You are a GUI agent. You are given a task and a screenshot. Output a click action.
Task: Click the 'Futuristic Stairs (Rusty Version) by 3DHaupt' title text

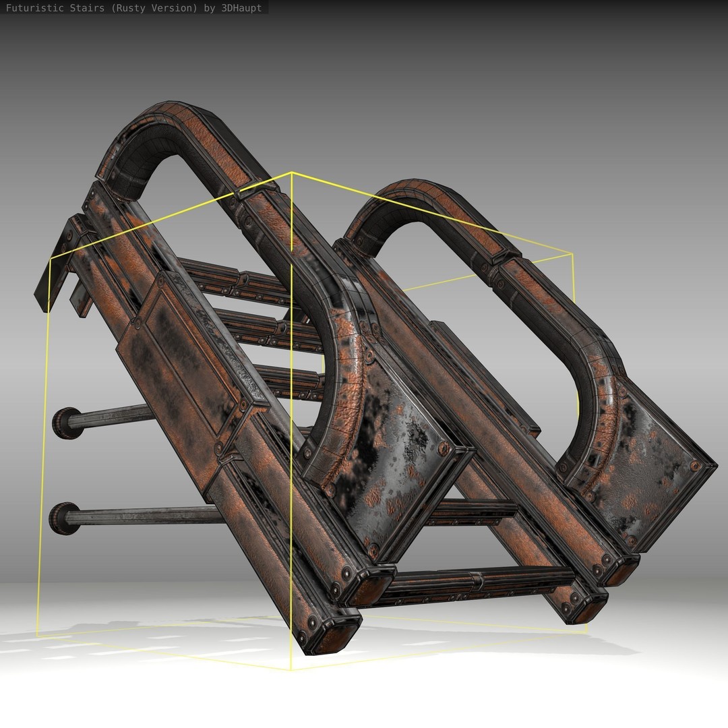tap(133, 8)
